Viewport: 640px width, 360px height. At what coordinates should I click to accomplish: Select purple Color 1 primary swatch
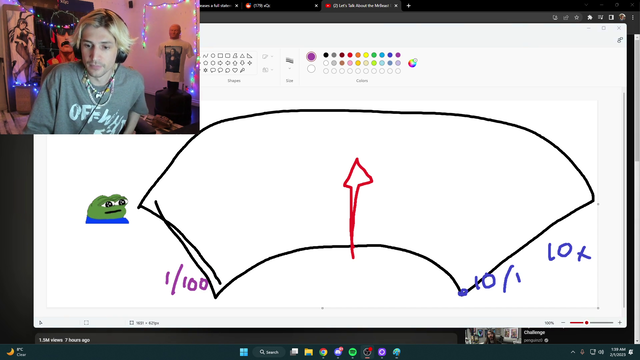pyautogui.click(x=311, y=56)
